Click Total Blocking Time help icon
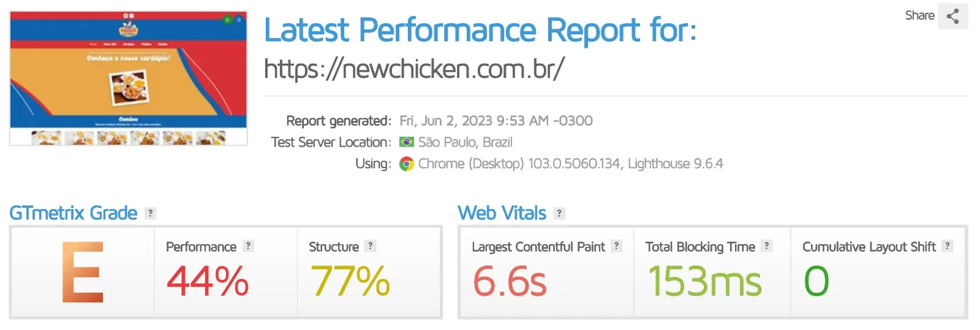Screen dimensions: 980x330 tap(766, 246)
